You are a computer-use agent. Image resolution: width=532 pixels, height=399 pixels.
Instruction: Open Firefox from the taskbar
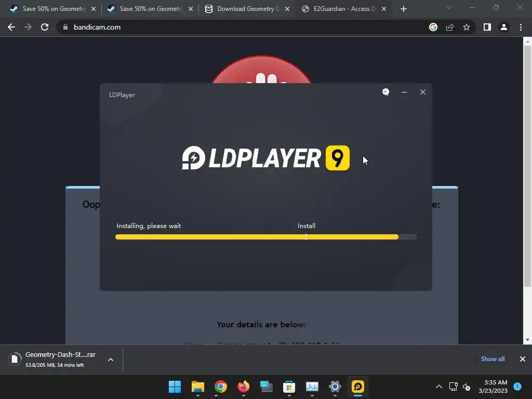click(244, 387)
